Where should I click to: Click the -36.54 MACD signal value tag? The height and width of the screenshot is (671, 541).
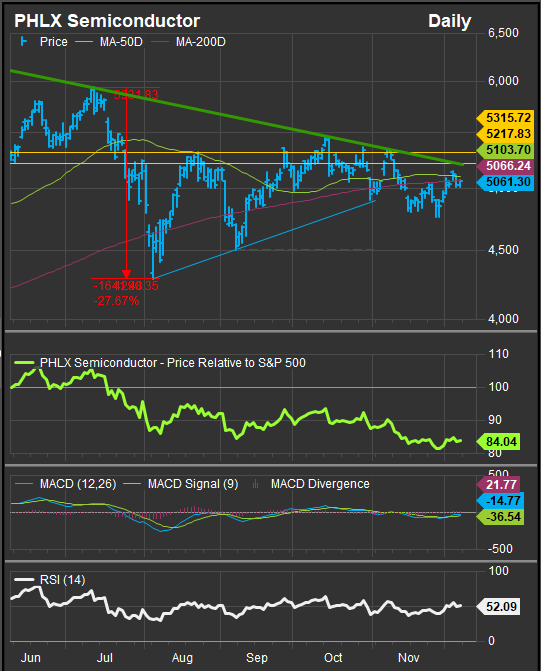tap(500, 517)
